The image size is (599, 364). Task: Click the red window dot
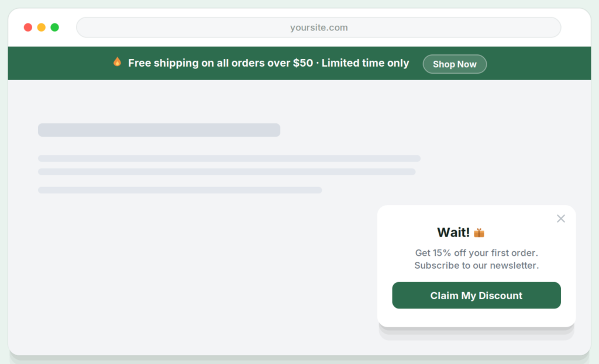tap(28, 27)
